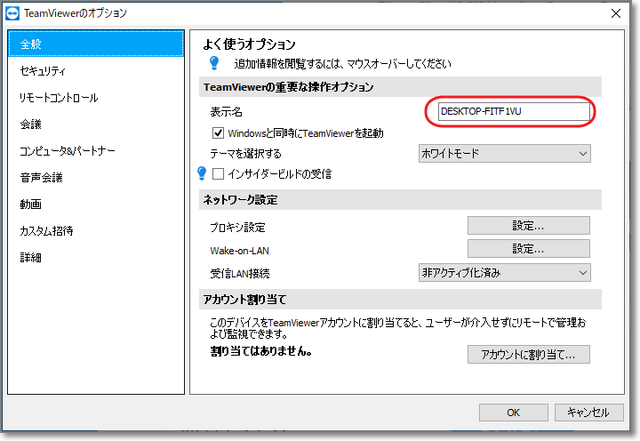The height and width of the screenshot is (441, 640).
Task: Toggle Windowsと同時にTeamViewerを起動 checkbox
Action: 218,133
